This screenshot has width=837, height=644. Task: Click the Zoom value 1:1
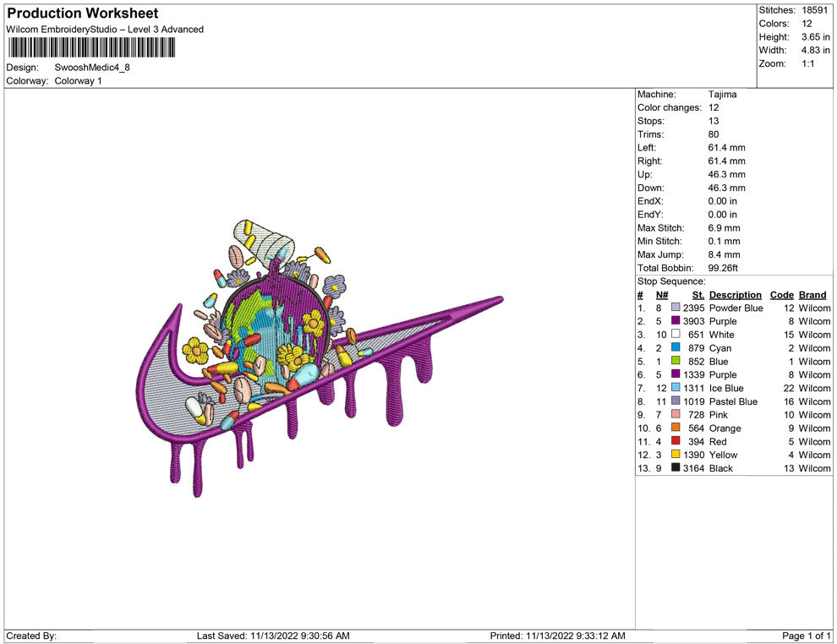click(808, 63)
